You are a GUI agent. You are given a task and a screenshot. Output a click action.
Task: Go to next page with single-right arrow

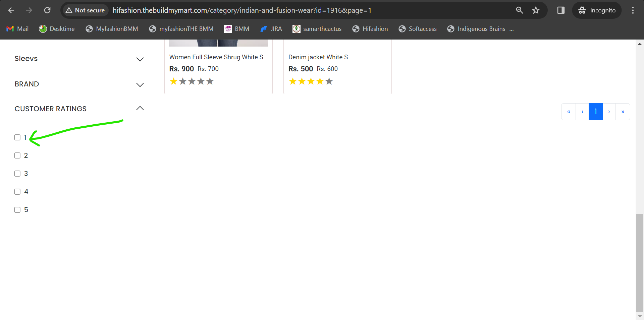pos(609,112)
